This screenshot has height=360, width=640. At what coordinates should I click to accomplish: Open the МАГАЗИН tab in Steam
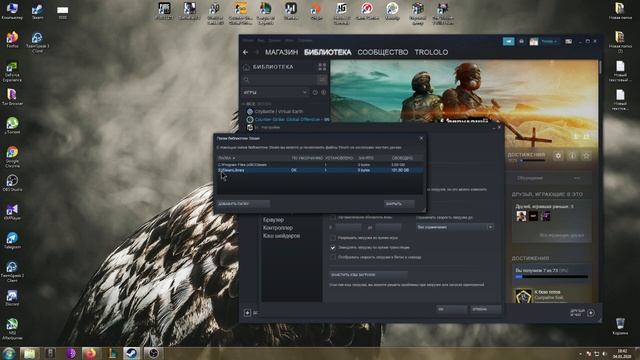pos(281,52)
